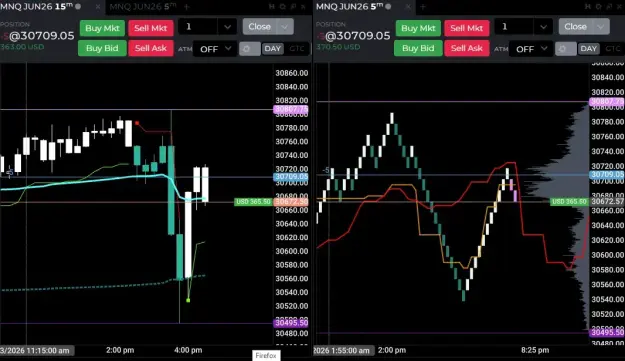The height and width of the screenshot is (361, 625).
Task: Open the ATM strategy OFF dropdown in the 15m panel
Action: [215, 49]
